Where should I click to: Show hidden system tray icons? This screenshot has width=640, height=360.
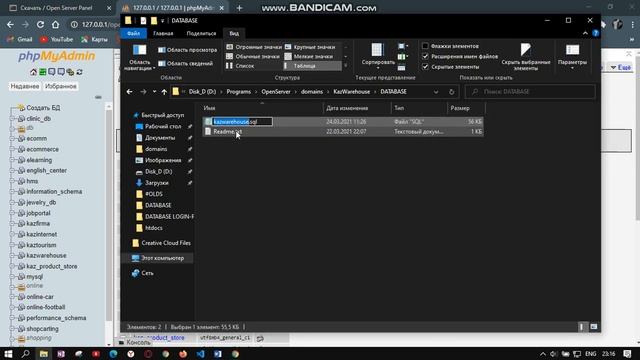click(543, 354)
